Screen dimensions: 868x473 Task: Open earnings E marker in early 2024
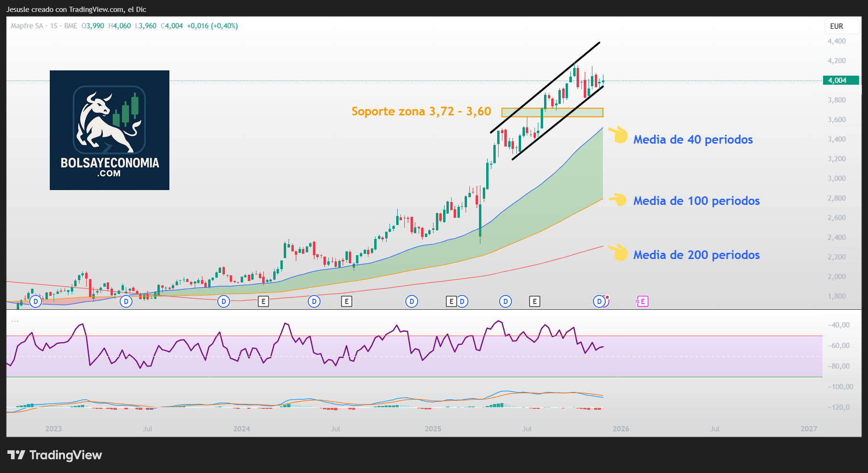pos(263,302)
